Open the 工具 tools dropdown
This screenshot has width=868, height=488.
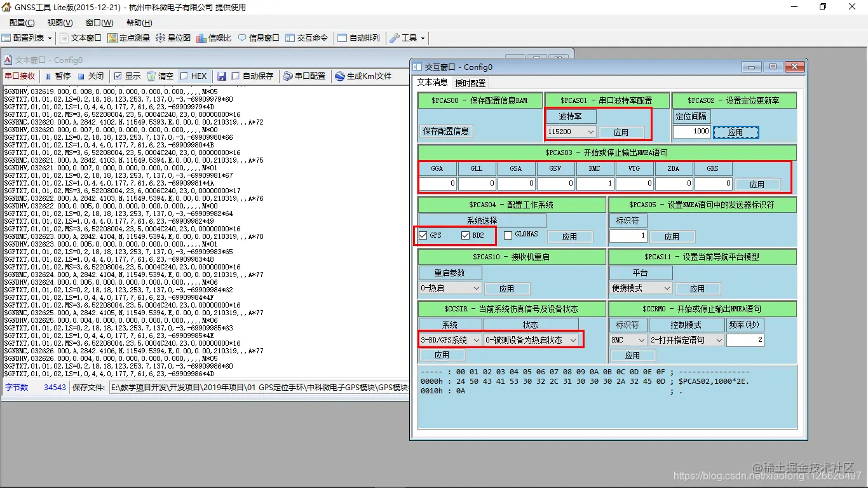coord(407,38)
